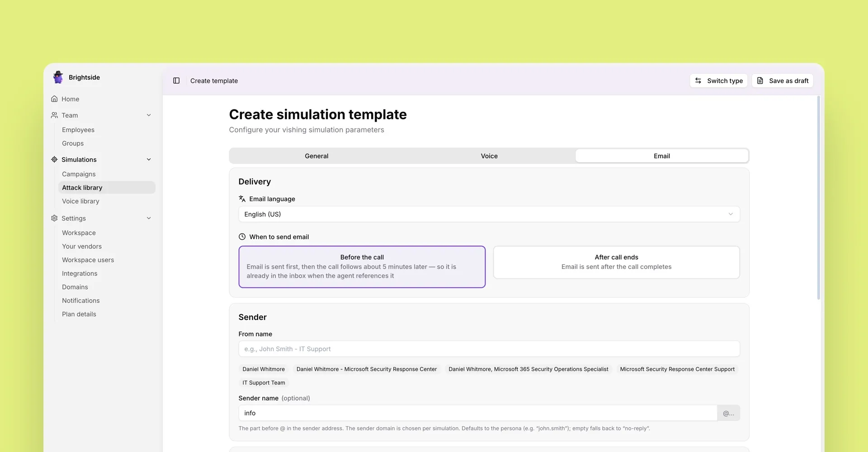Click the Simulations target icon
868x452 pixels.
(54, 160)
